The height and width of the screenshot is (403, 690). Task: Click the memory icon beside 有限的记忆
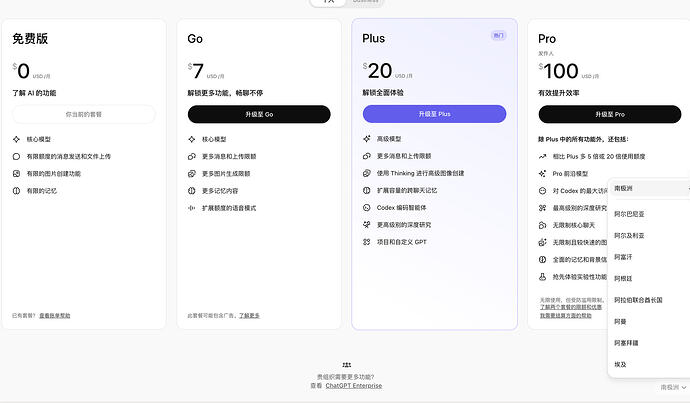[x=16, y=191]
